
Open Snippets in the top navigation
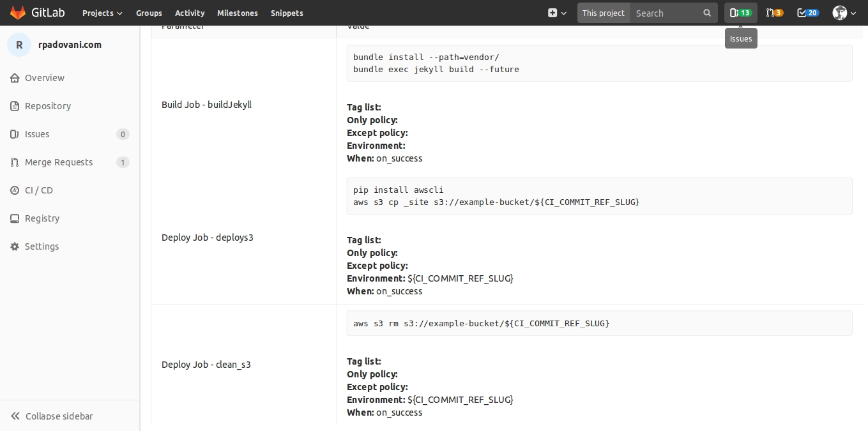[x=287, y=13]
